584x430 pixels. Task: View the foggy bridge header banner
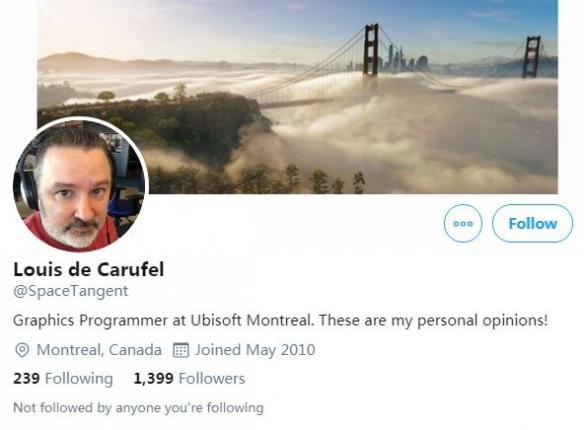pyautogui.click(x=297, y=97)
